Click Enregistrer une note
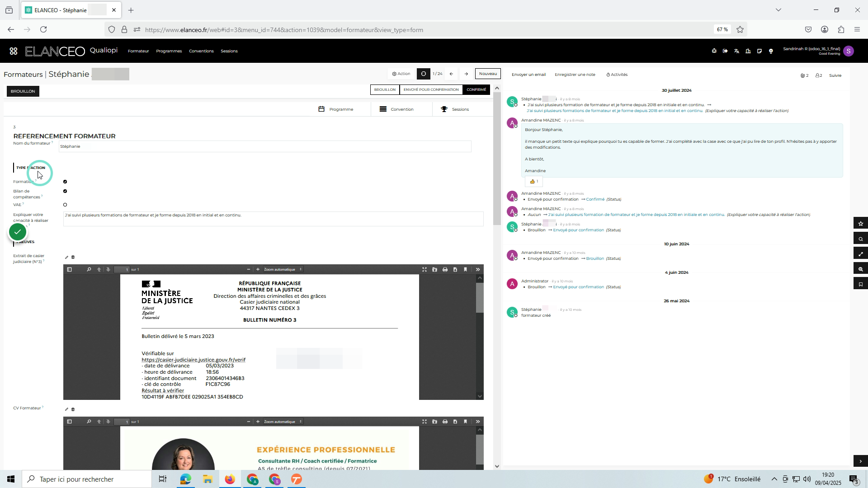 click(x=575, y=75)
